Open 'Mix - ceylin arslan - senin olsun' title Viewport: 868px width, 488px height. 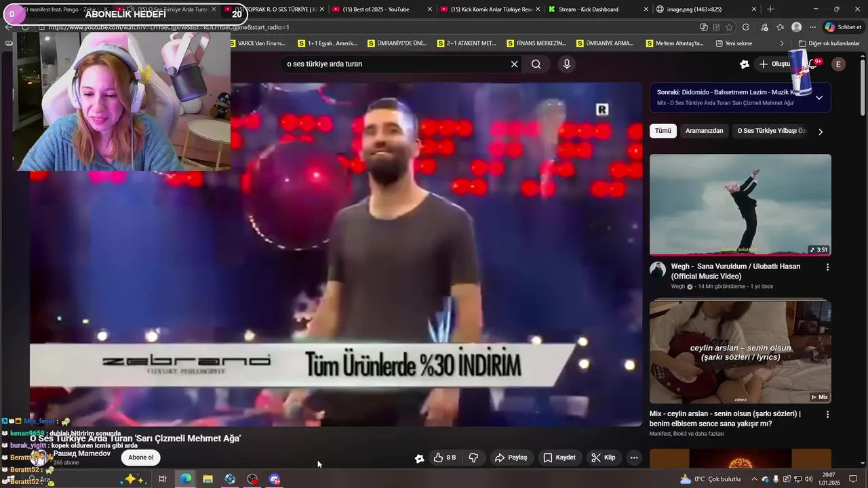pyautogui.click(x=725, y=419)
